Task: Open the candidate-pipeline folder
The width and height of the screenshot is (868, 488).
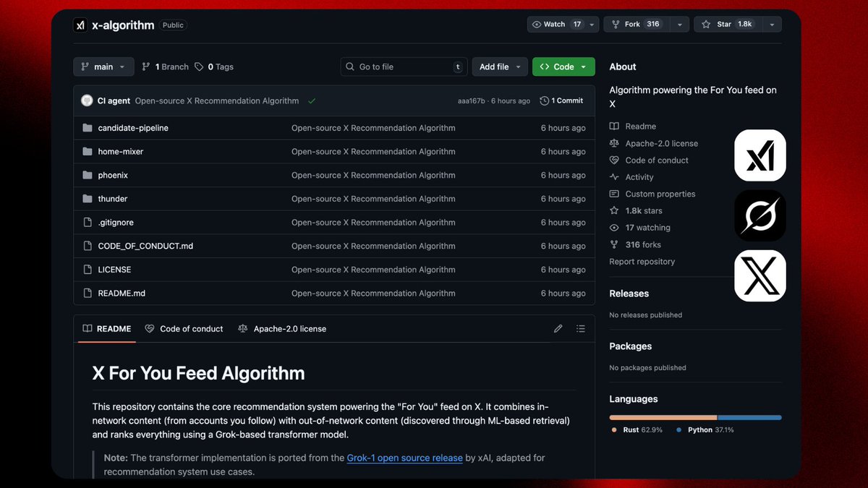Action: (x=133, y=128)
